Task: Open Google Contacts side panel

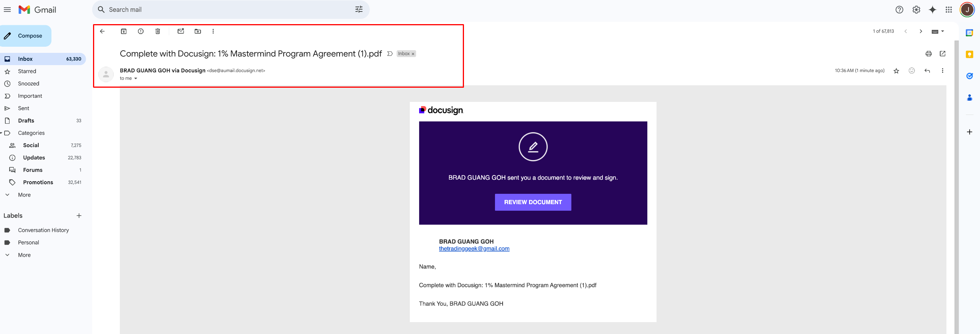Action: click(970, 98)
